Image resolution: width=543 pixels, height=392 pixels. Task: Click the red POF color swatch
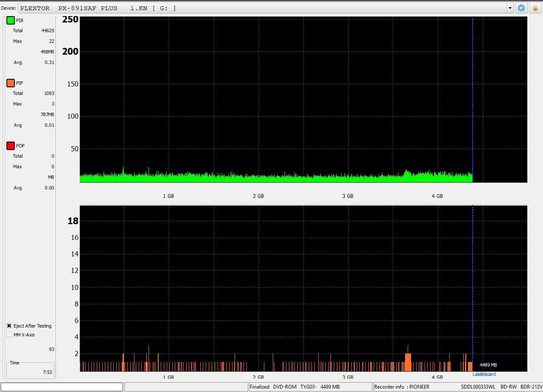(11, 146)
